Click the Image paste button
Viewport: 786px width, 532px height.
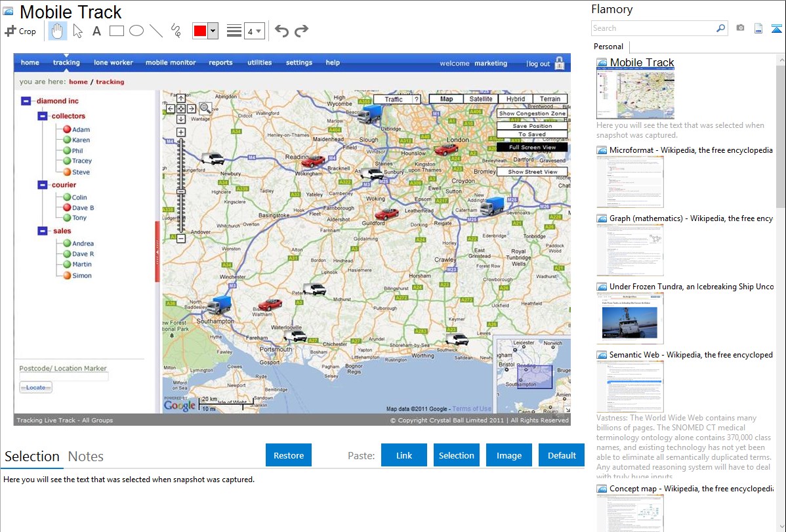point(509,455)
